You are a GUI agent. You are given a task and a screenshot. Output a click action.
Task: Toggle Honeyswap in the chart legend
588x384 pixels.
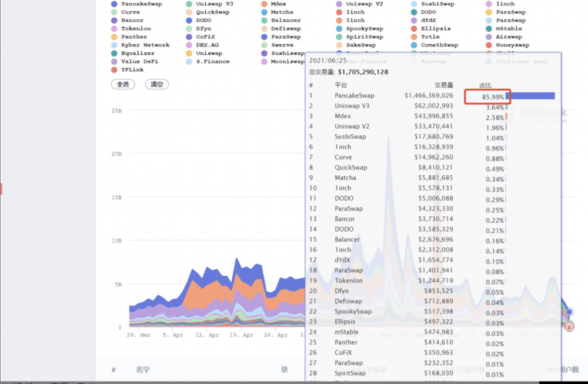[x=508, y=45]
